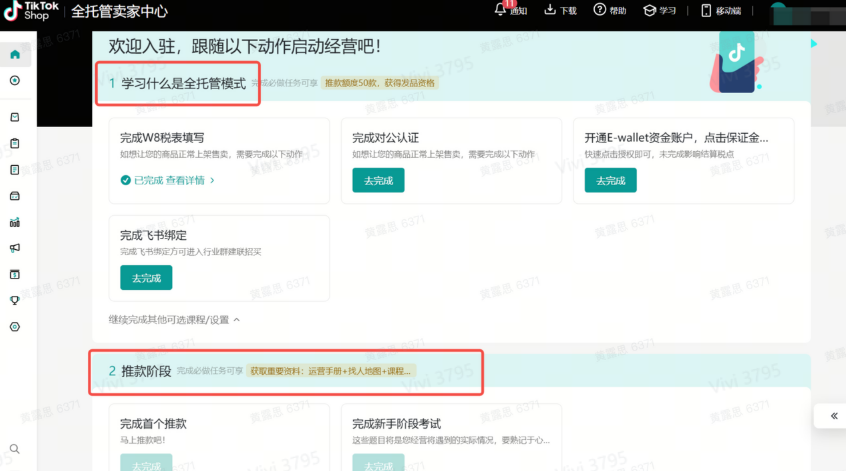Viewport: 846px width, 471px height.
Task: Open the data analytics chart icon
Action: 15,222
